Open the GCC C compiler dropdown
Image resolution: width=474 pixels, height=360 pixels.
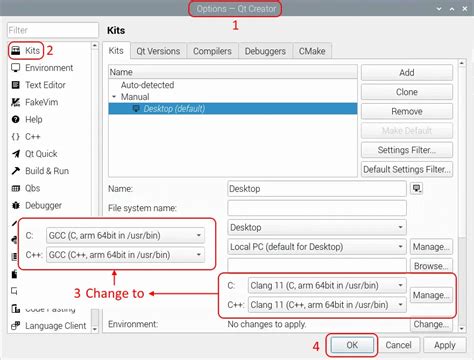125,236
